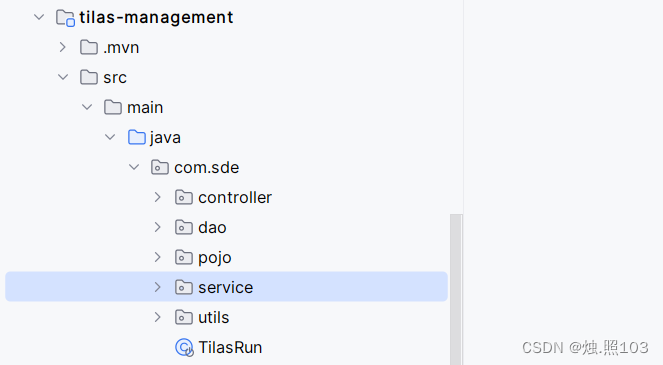Click the project tree vertical scrollbar
Screen dimensions: 663x365
(x=456, y=289)
